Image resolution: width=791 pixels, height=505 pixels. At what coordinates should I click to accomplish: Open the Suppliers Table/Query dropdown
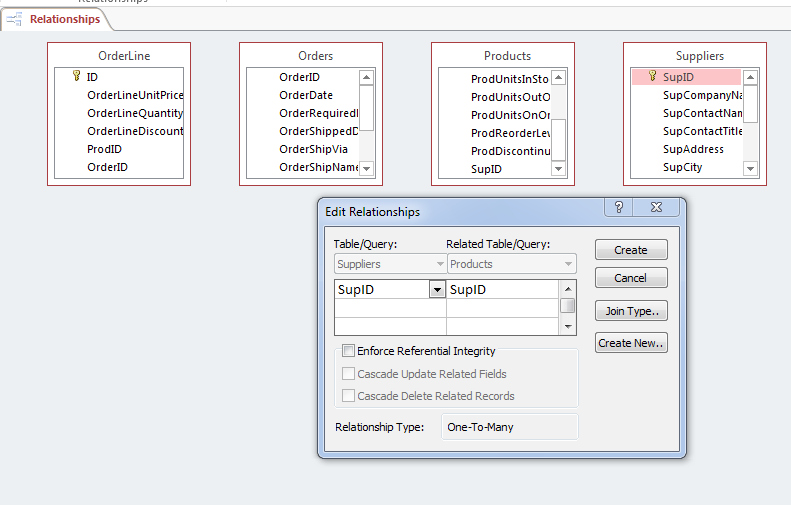pyautogui.click(x=440, y=264)
